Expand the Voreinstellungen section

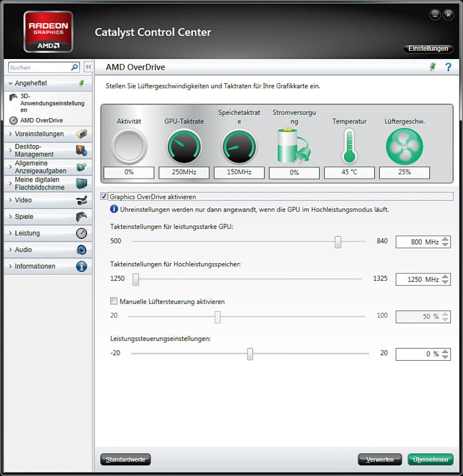point(11,133)
